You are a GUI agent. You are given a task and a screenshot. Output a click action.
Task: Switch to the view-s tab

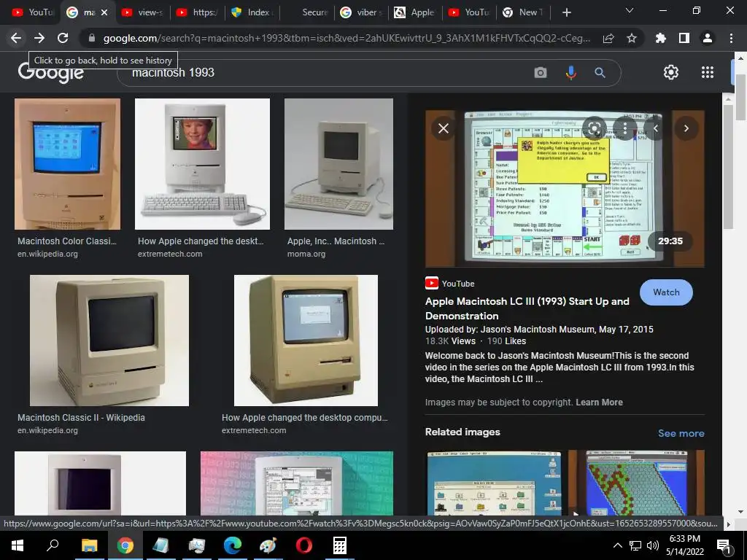(142, 12)
